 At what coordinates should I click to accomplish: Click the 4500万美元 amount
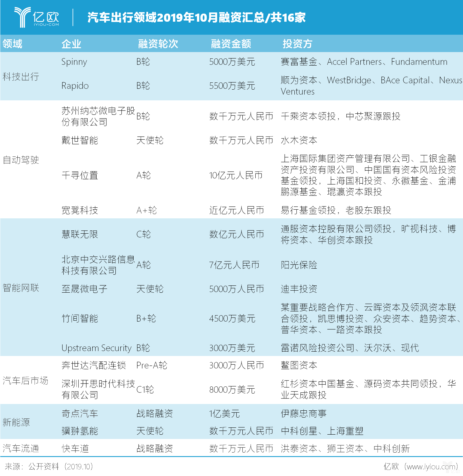click(232, 318)
